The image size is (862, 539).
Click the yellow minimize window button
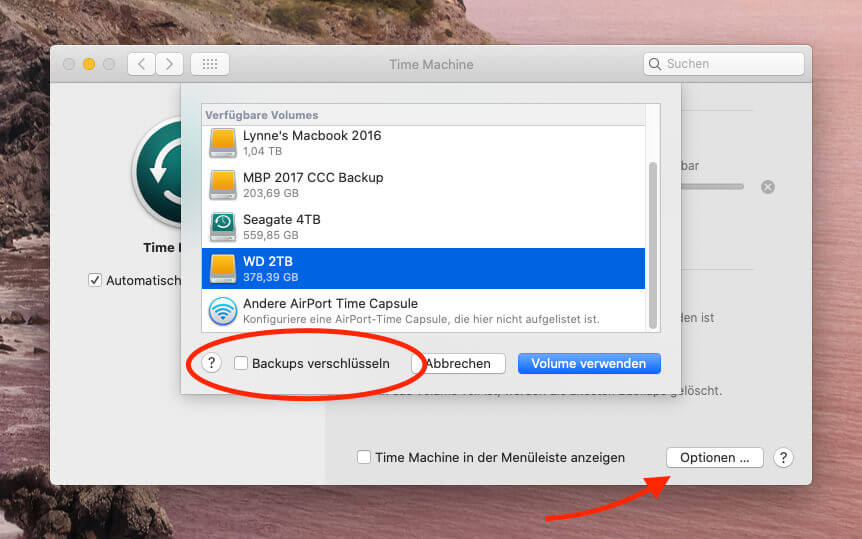[x=89, y=64]
